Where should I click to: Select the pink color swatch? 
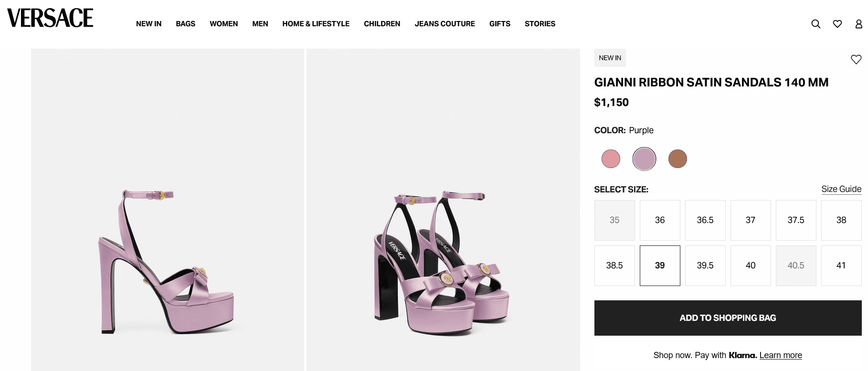(x=611, y=159)
